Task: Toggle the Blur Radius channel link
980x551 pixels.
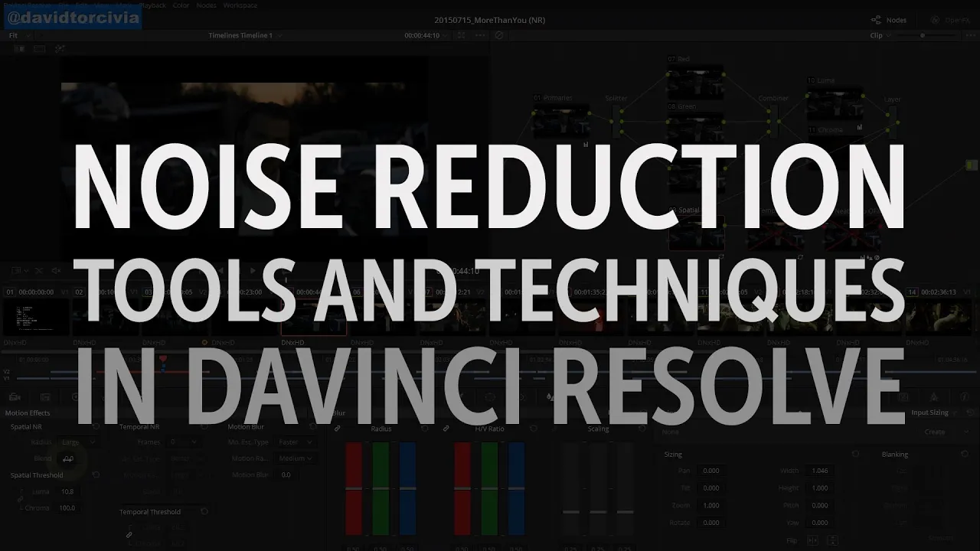Action: (338, 429)
